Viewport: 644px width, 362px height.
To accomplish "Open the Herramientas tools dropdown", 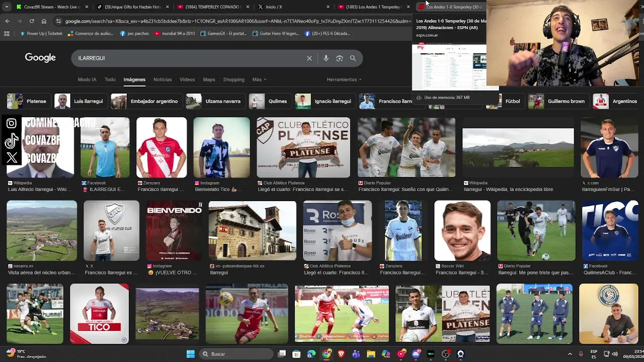I will pos(344,79).
